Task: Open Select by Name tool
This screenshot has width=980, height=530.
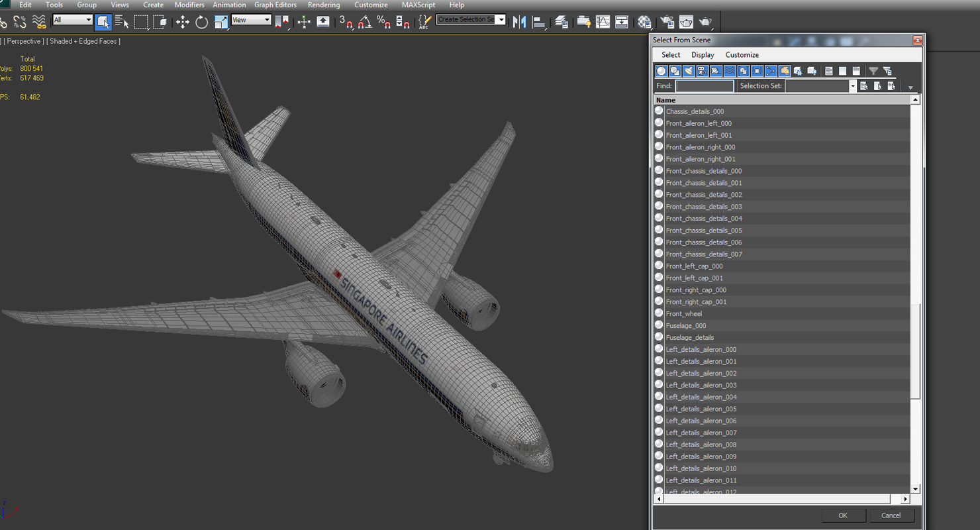Action: tap(122, 22)
